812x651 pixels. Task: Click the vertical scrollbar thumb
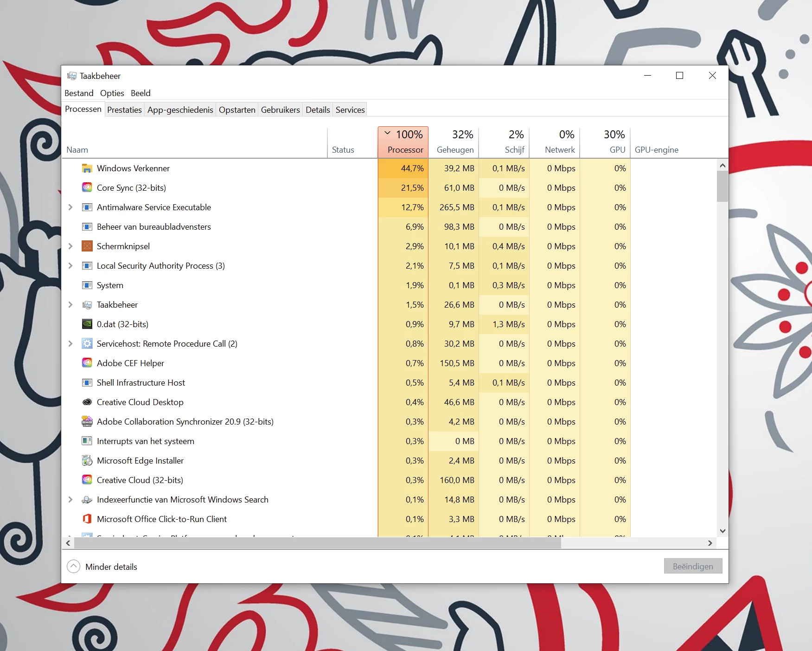pyautogui.click(x=722, y=186)
